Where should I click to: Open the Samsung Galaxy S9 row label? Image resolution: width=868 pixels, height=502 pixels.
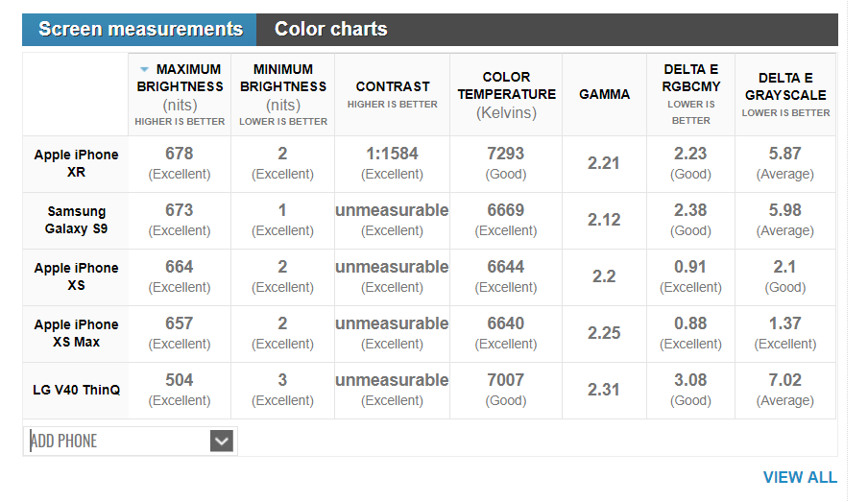tap(76, 220)
